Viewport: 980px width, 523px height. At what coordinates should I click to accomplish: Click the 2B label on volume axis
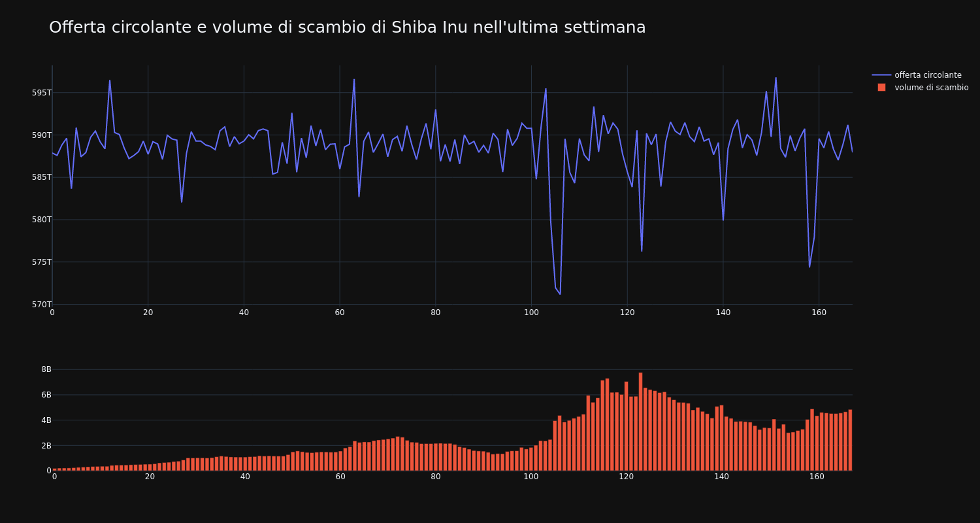click(x=46, y=446)
